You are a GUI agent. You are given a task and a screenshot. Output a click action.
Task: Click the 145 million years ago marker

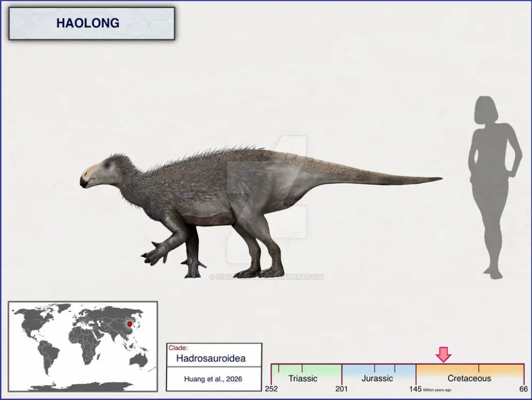coord(415,389)
